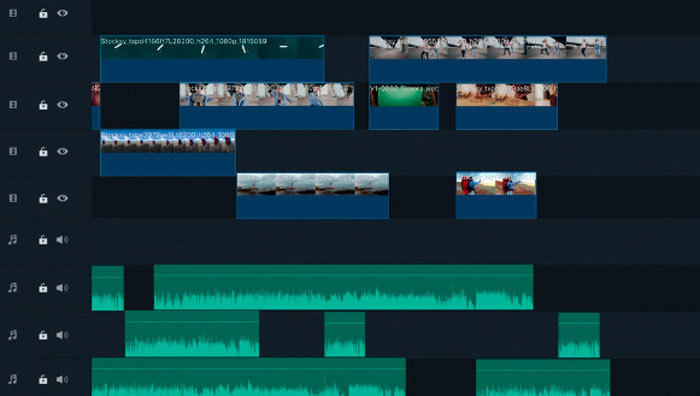This screenshot has height=396, width=700.
Task: Lock the track with the mountain crowd clip
Action: 43,151
